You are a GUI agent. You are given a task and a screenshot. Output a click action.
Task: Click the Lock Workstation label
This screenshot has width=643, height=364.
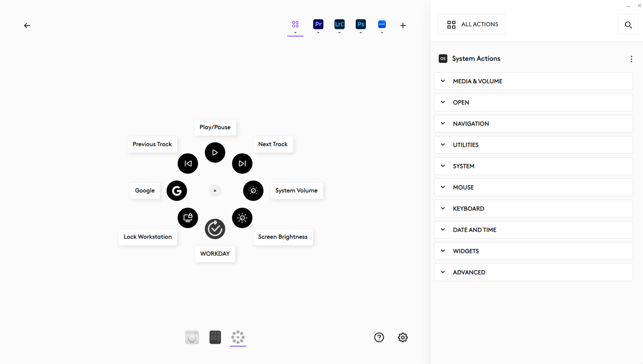click(x=147, y=237)
